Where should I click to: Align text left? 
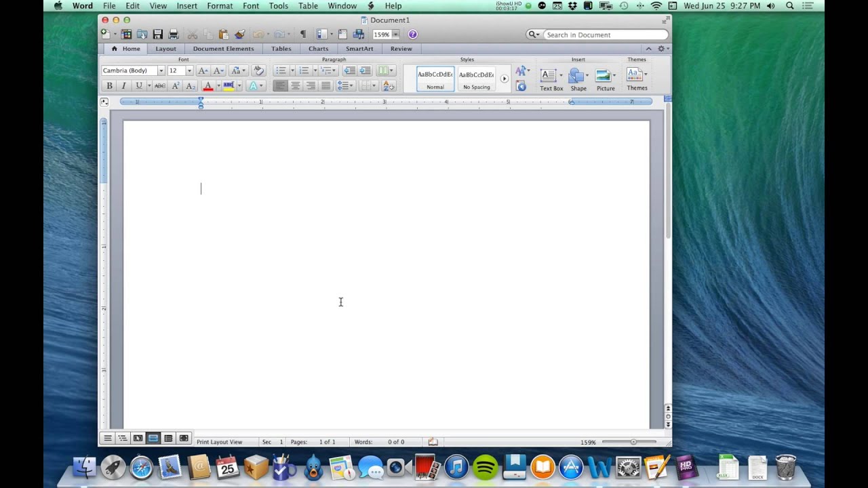pos(280,85)
